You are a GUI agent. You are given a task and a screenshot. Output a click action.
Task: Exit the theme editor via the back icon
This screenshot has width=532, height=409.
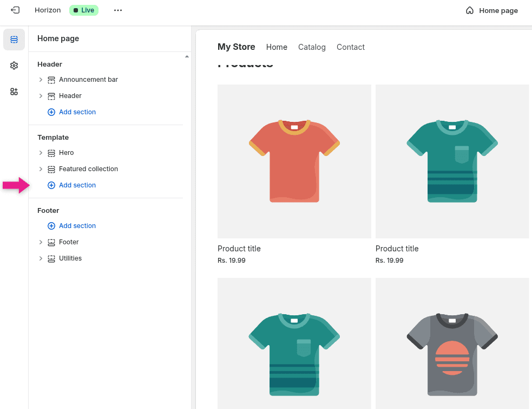(15, 10)
